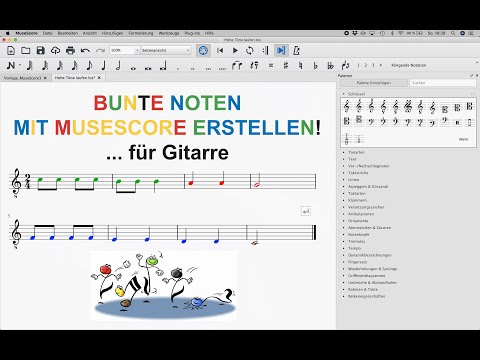Apply double flat accidental
This screenshot has width=480, height=360.
point(330,65)
